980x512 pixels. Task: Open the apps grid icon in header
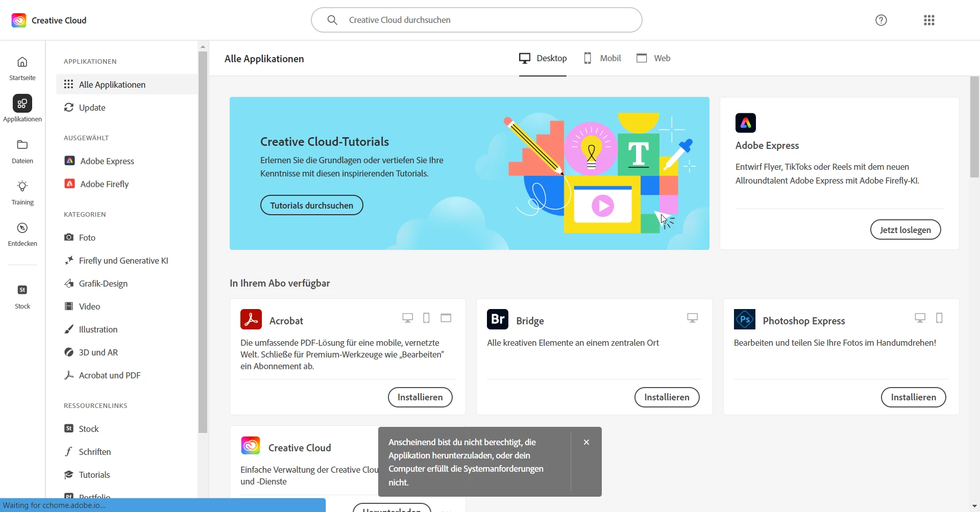[x=929, y=20]
